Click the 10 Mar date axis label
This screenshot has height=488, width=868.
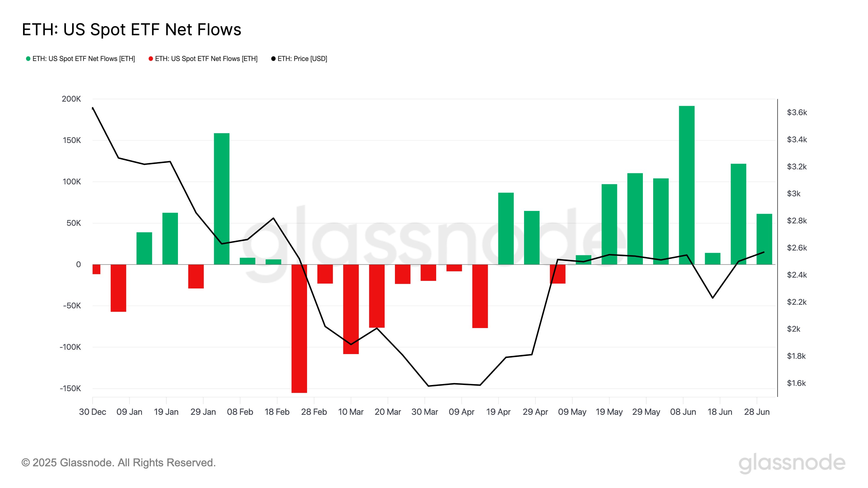click(x=350, y=412)
